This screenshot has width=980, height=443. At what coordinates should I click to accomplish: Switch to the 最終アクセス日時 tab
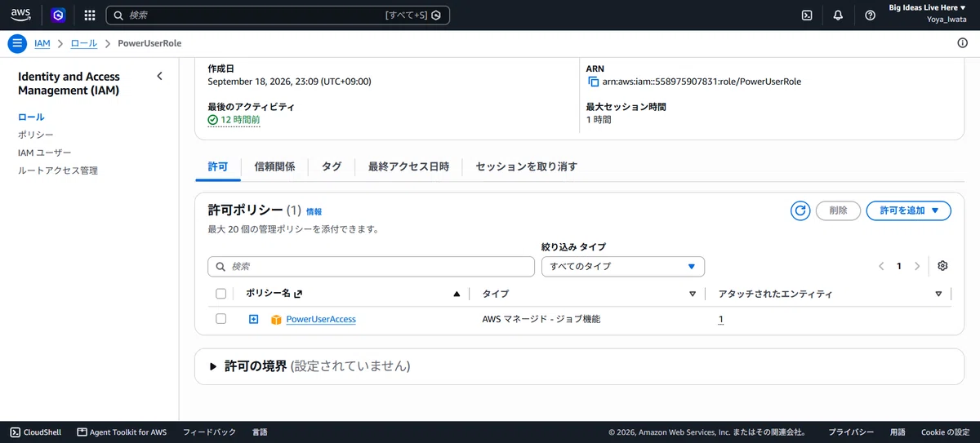tap(408, 166)
